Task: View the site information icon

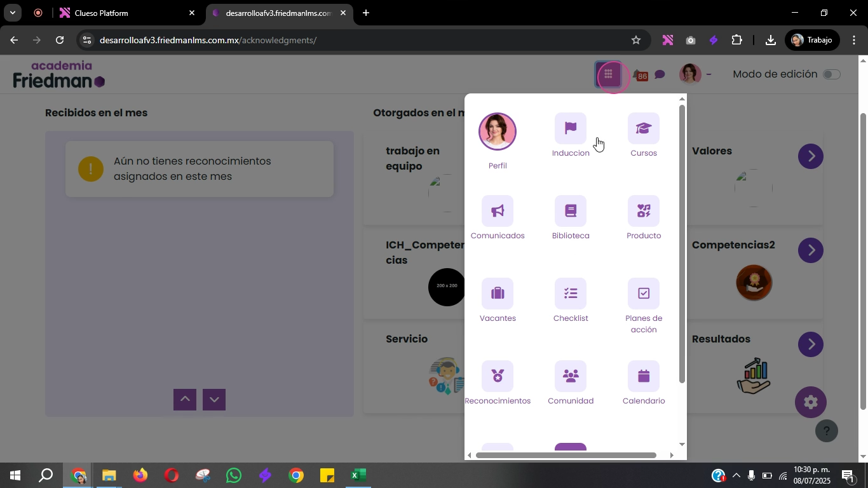Action: pyautogui.click(x=87, y=40)
